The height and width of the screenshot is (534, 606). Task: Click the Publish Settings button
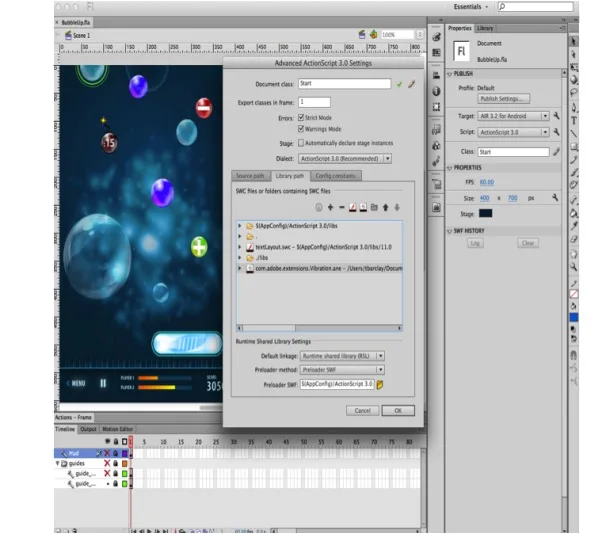point(504,99)
